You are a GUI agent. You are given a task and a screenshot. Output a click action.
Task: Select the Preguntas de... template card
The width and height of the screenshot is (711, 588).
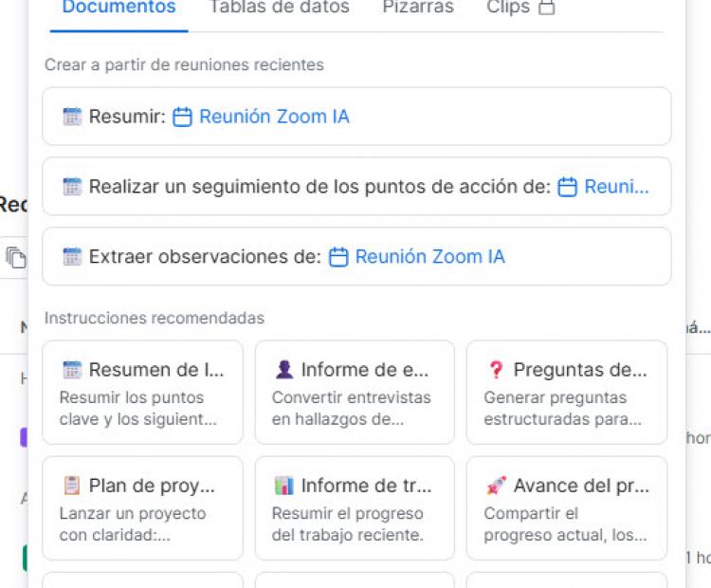(x=567, y=392)
